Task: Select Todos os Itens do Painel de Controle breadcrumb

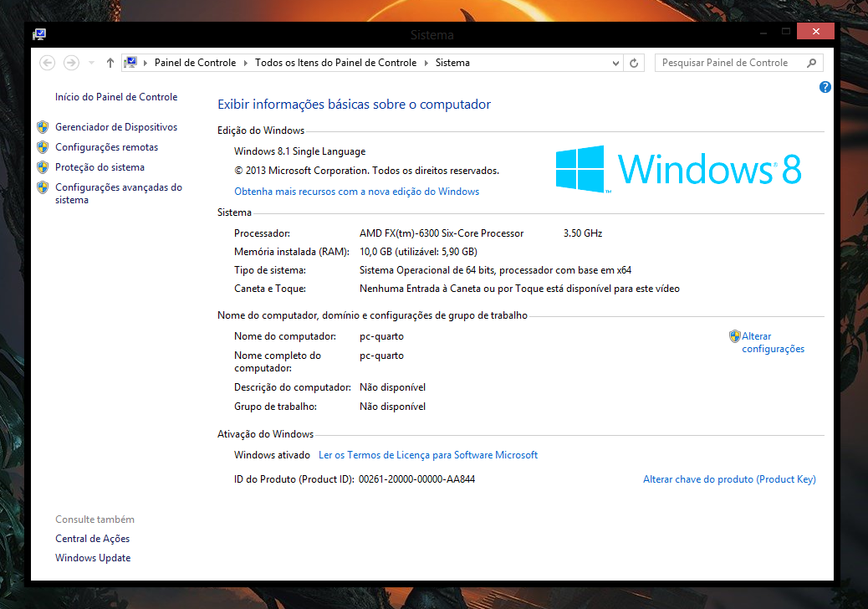Action: 335,63
